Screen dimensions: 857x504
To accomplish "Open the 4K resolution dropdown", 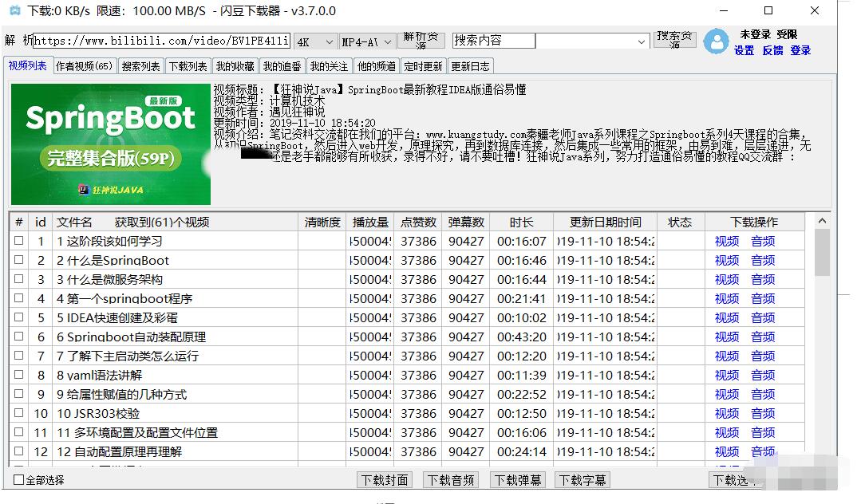I will click(315, 42).
